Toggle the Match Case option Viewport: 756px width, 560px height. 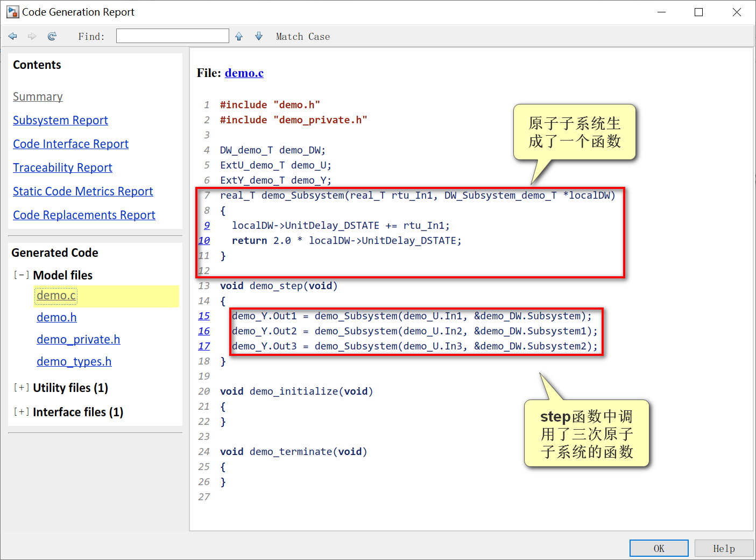(303, 37)
